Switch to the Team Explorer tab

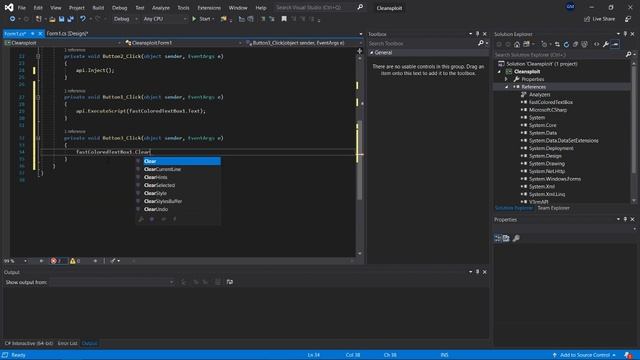[x=553, y=208]
